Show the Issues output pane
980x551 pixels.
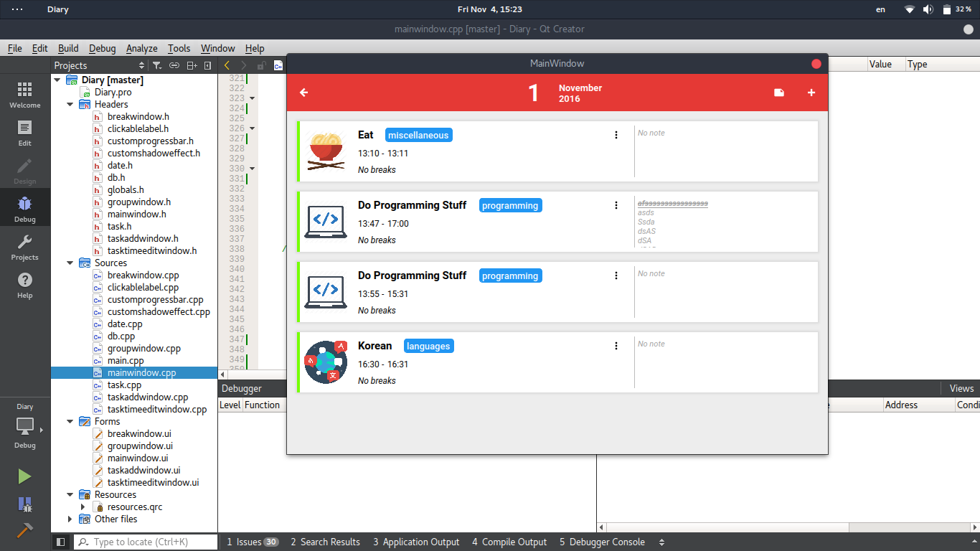253,542
